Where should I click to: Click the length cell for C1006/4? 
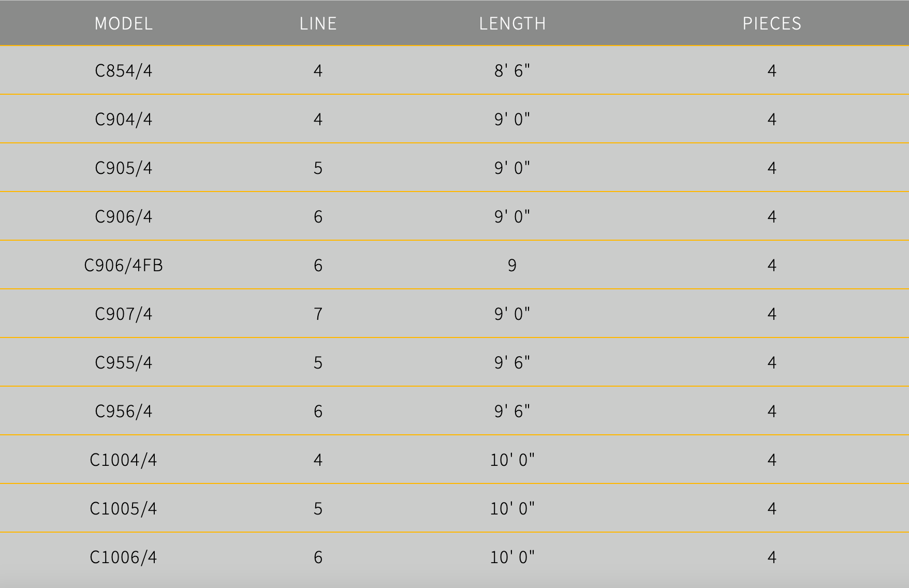(x=512, y=557)
